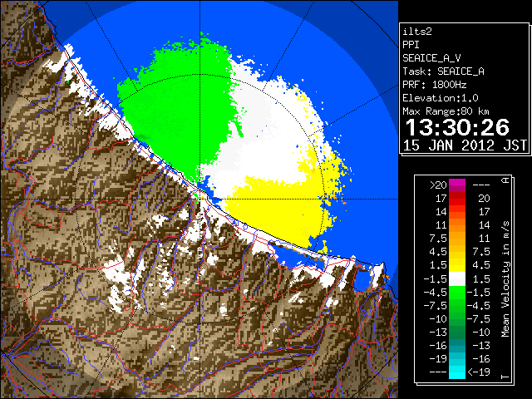Click the "ilts2" site label
This screenshot has height=399, width=532.
pos(417,32)
